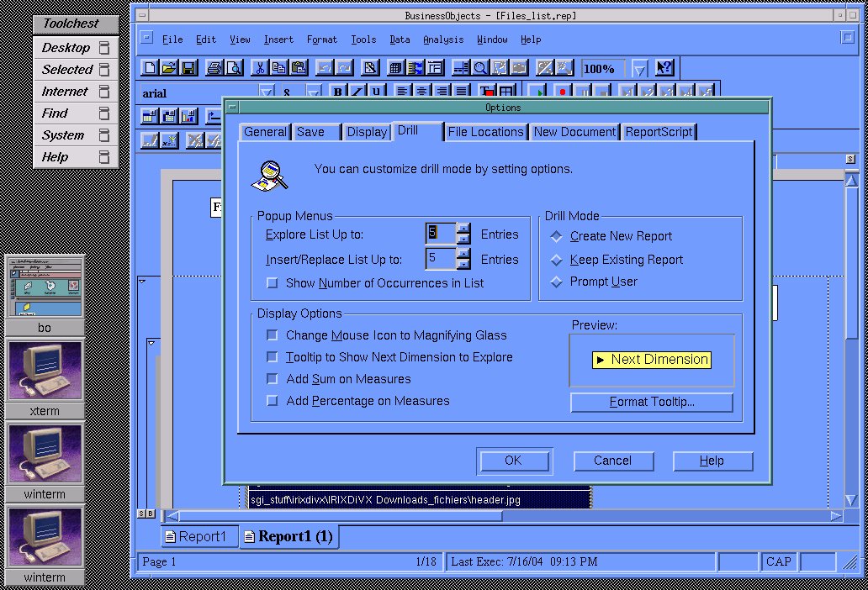Increase Explore List entries with up arrow
Viewport: 868px width, 590px height.
[463, 229]
